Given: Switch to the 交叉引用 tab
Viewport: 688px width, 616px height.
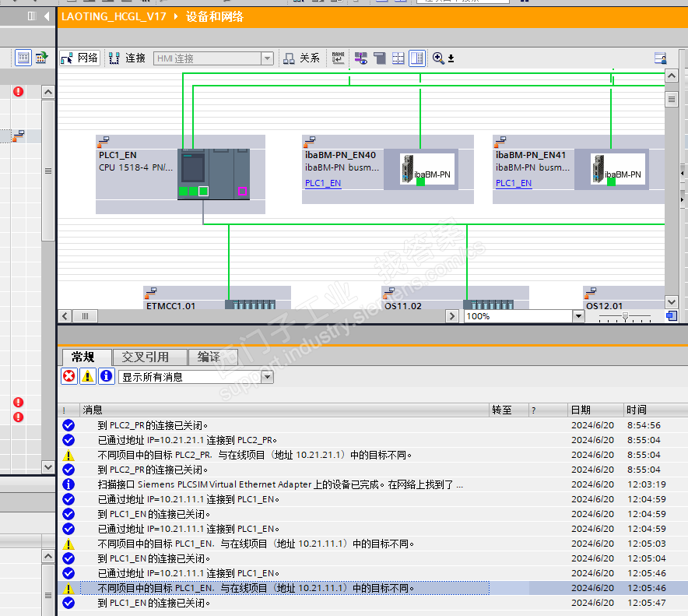Looking at the screenshot, I should tap(149, 357).
